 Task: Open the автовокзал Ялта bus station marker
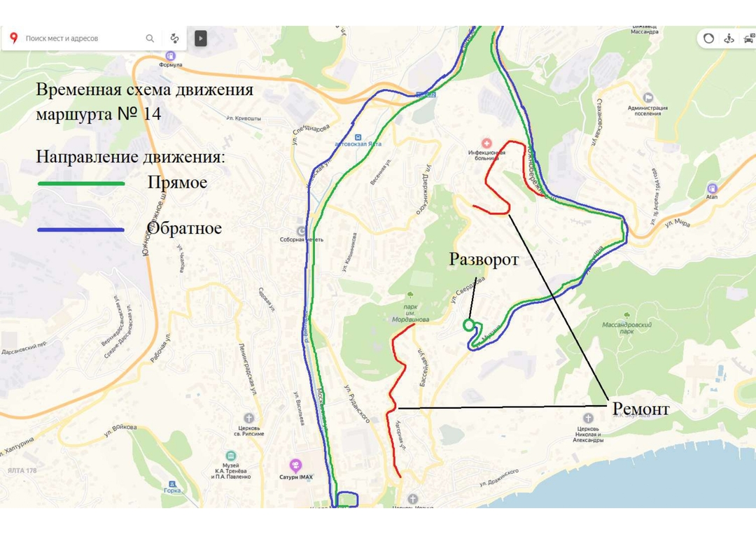pos(358,137)
